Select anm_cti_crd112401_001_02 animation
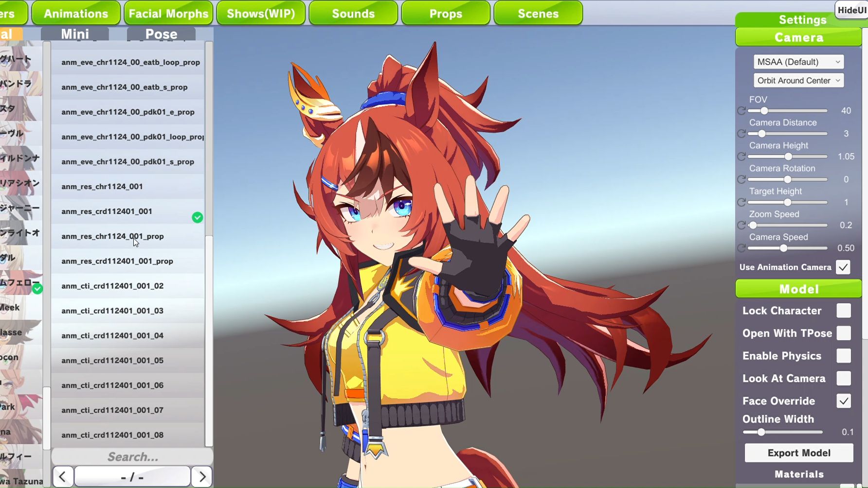Screen dimensions: 868x488 coord(128,286)
